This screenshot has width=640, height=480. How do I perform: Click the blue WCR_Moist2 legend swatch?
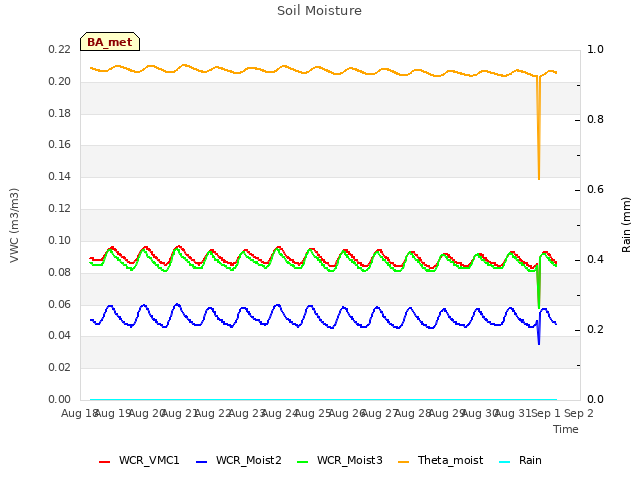(x=202, y=462)
